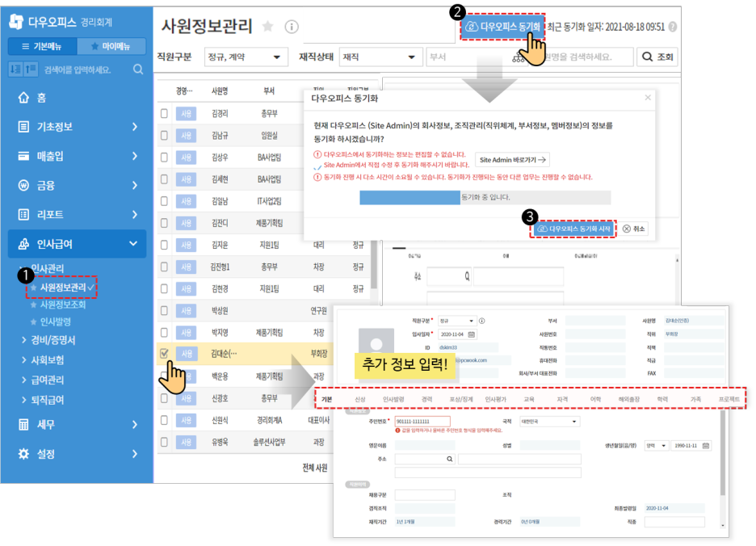Image resolution: width=756 pixels, height=546 pixels.
Task: Tick the checkbox for 유병욱 row
Action: pos(165,442)
